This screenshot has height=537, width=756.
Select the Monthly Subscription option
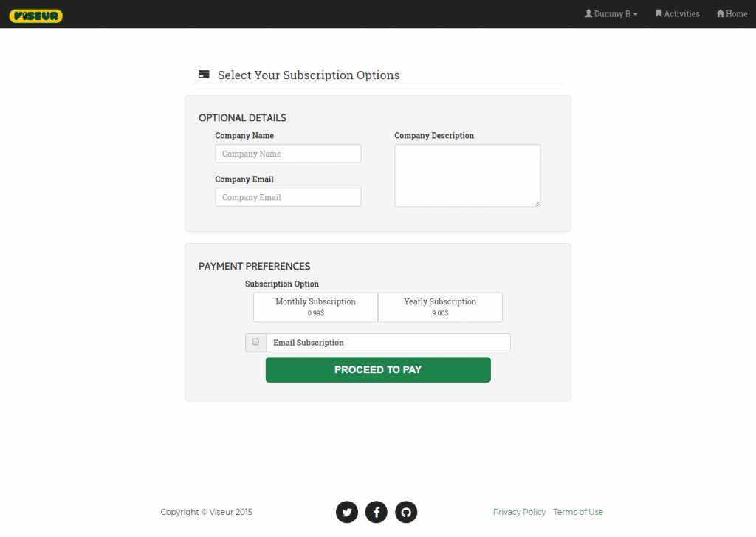click(x=315, y=307)
